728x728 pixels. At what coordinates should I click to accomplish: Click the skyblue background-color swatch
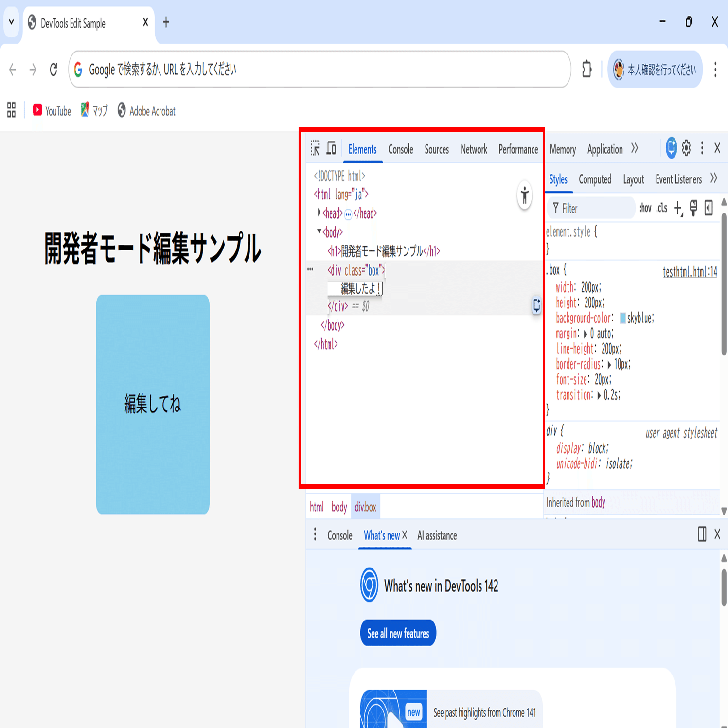click(x=623, y=318)
